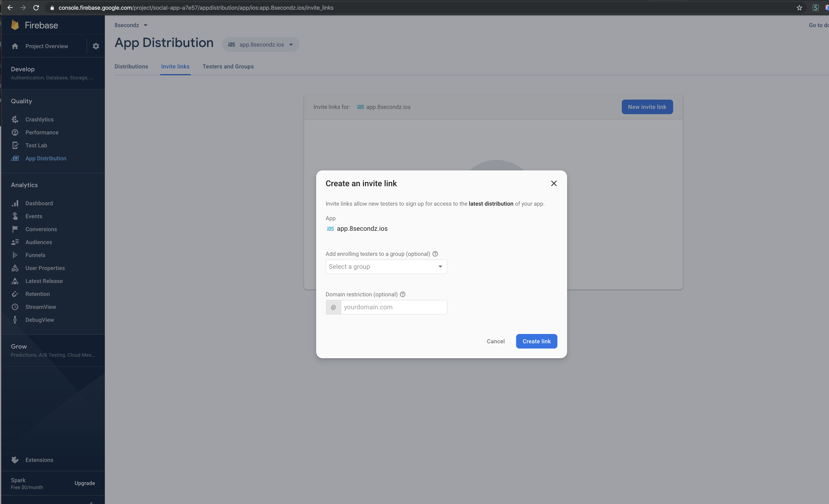Image resolution: width=829 pixels, height=504 pixels.
Task: Open DebugView
Action: coord(40,320)
